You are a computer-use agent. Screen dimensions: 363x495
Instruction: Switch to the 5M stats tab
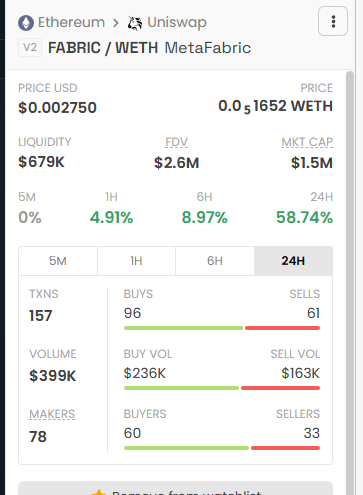(x=58, y=261)
